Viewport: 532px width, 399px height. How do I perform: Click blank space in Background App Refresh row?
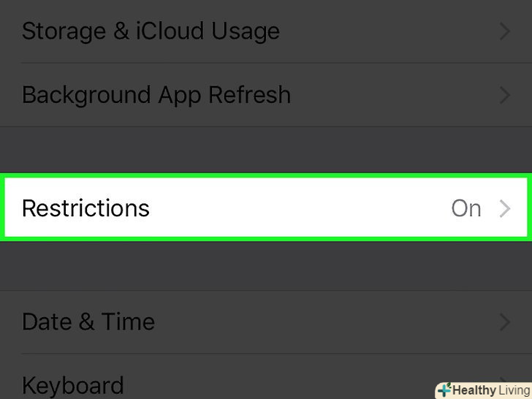(x=395, y=95)
